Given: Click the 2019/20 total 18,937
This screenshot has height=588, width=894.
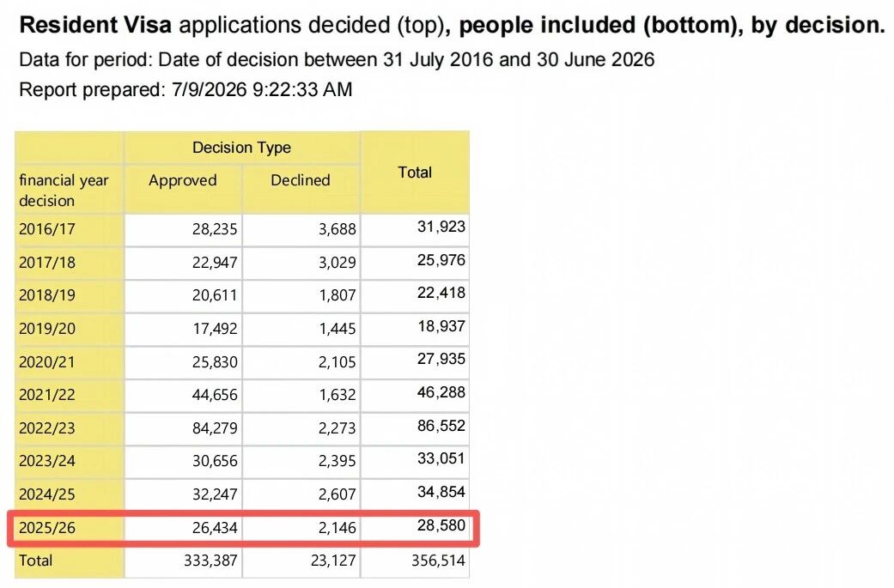Looking at the screenshot, I should click(441, 326).
